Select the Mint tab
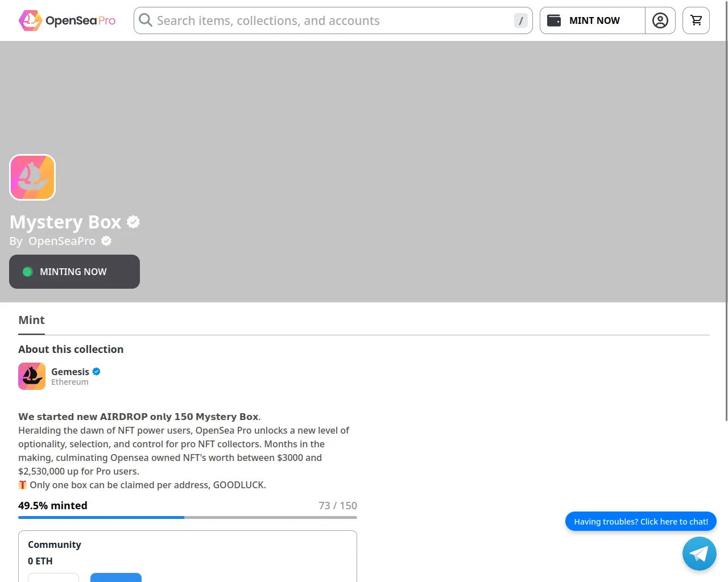728x582 pixels. [x=31, y=320]
